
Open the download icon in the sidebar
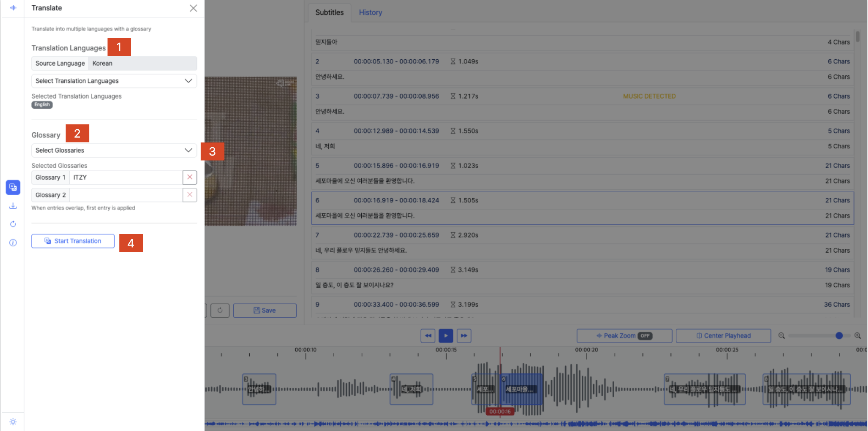(13, 206)
